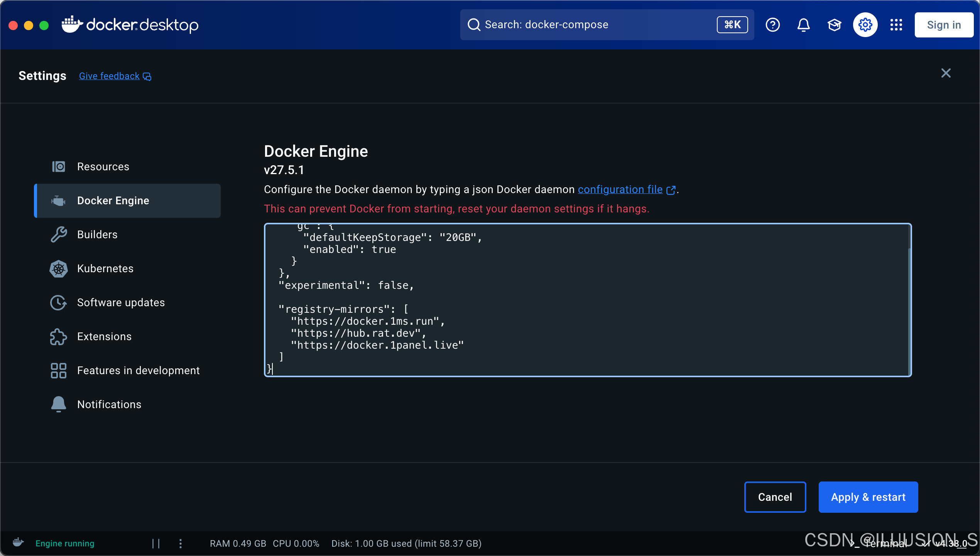The image size is (980, 556).
Task: Click inside the daemon JSON editor
Action: [x=588, y=300]
